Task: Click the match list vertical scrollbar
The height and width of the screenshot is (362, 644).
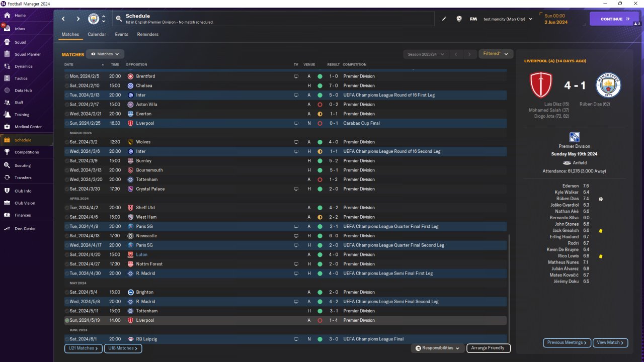Action: tap(509, 288)
